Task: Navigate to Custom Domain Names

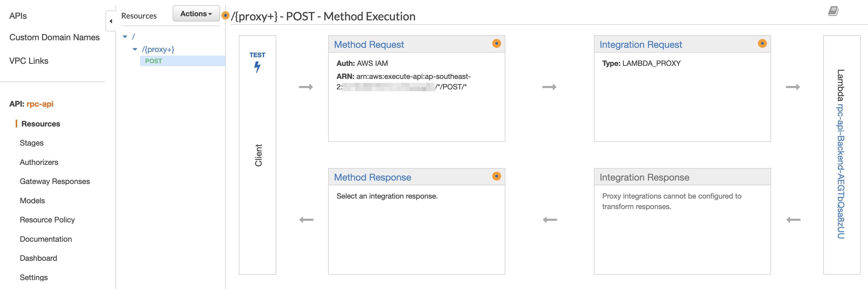Action: [x=55, y=37]
